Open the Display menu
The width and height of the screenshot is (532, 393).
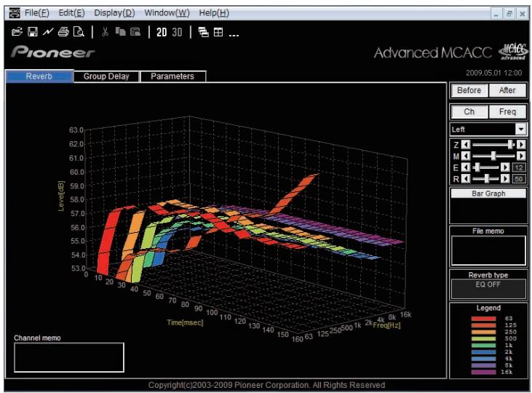(114, 13)
